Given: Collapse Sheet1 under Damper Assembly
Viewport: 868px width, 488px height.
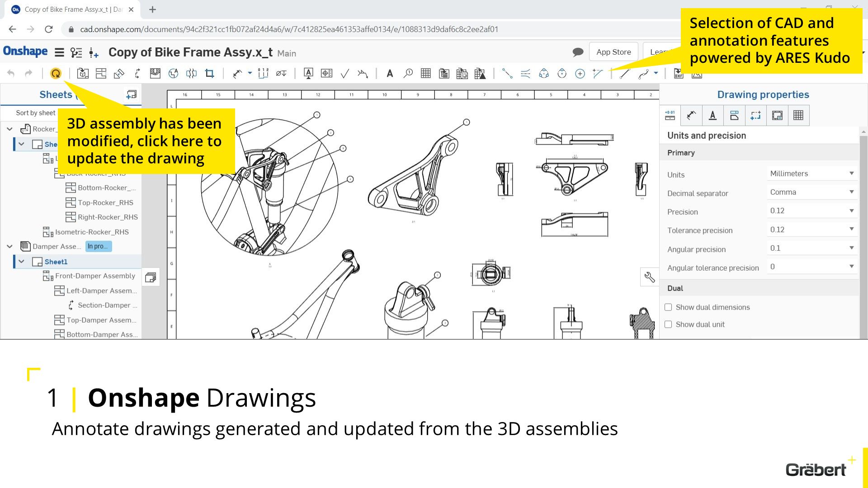Looking at the screenshot, I should (21, 261).
